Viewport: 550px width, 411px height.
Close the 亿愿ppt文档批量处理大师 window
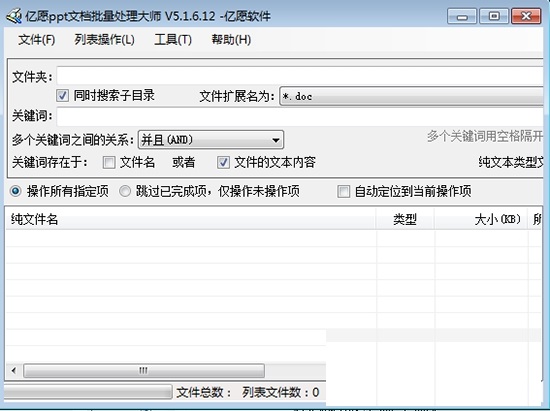point(526,16)
